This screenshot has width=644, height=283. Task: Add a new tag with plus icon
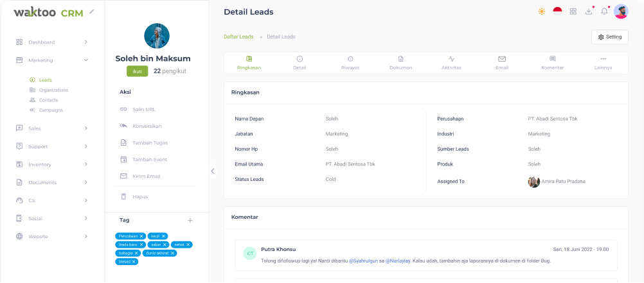tap(190, 220)
